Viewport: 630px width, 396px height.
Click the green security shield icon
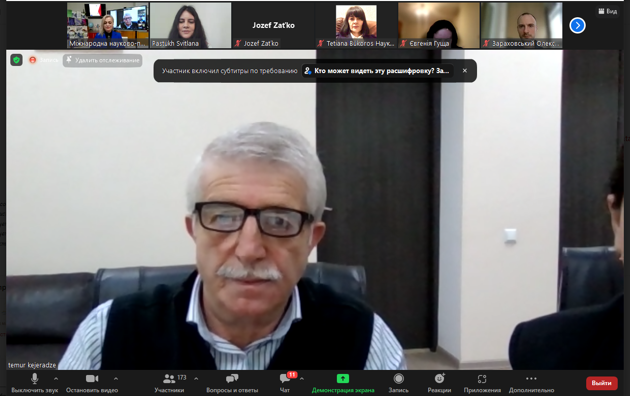coord(16,60)
